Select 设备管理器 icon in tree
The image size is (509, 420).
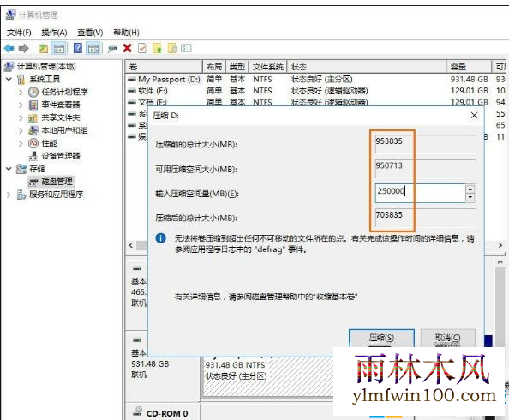coord(33,156)
